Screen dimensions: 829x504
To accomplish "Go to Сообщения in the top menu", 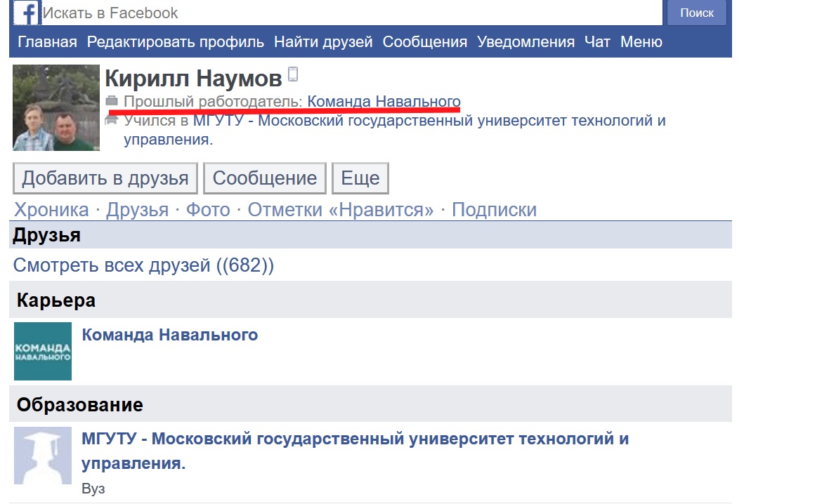I will click(x=424, y=42).
